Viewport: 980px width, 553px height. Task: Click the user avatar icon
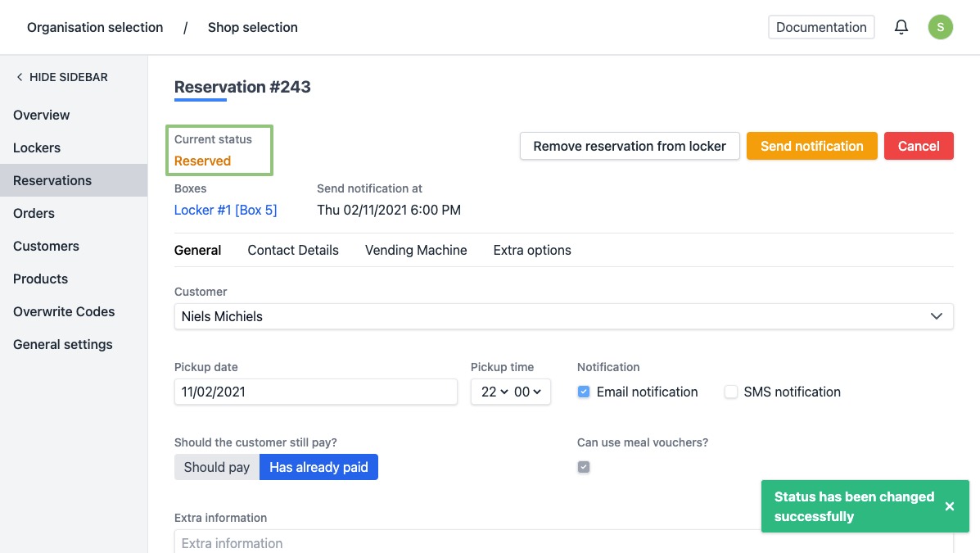(940, 27)
